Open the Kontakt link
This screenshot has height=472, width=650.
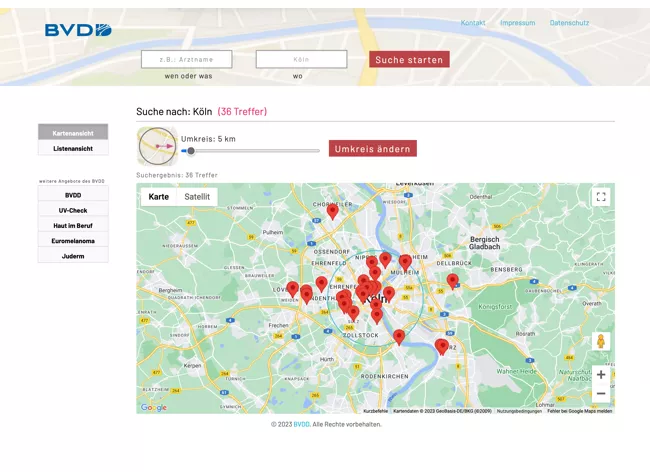[x=473, y=23]
